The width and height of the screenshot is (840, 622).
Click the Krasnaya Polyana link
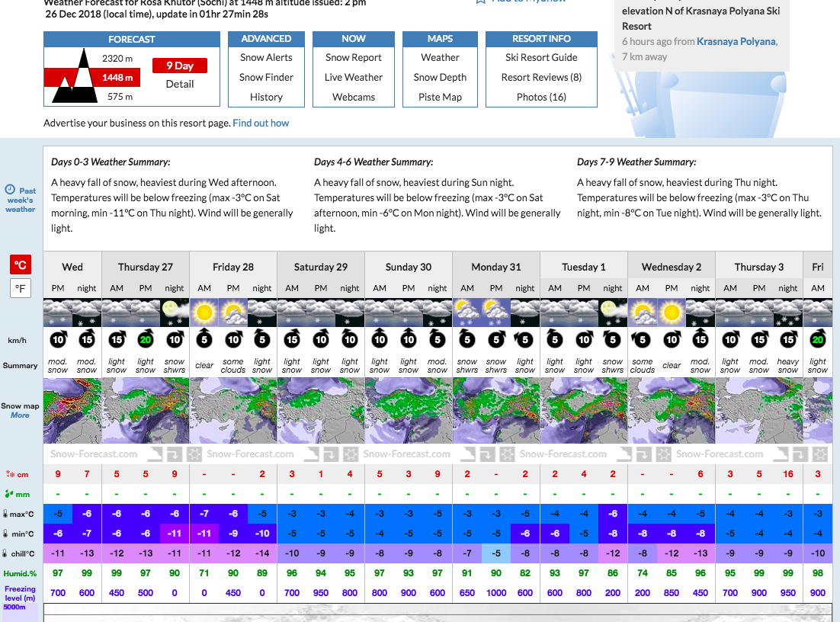click(736, 41)
